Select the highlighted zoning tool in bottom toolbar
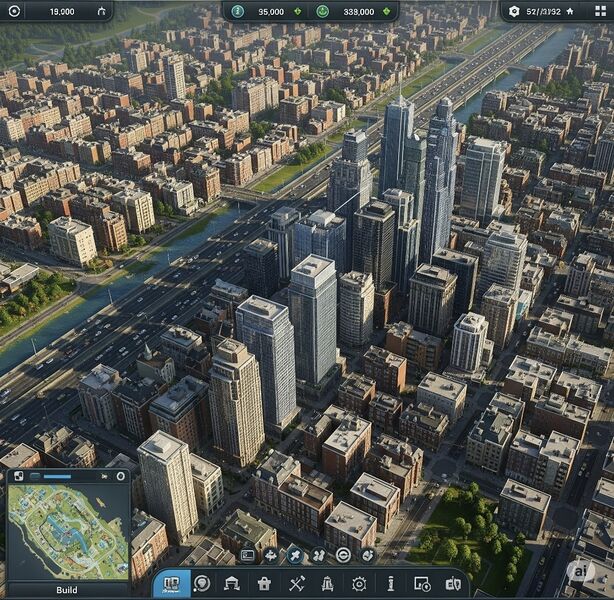 click(172, 584)
